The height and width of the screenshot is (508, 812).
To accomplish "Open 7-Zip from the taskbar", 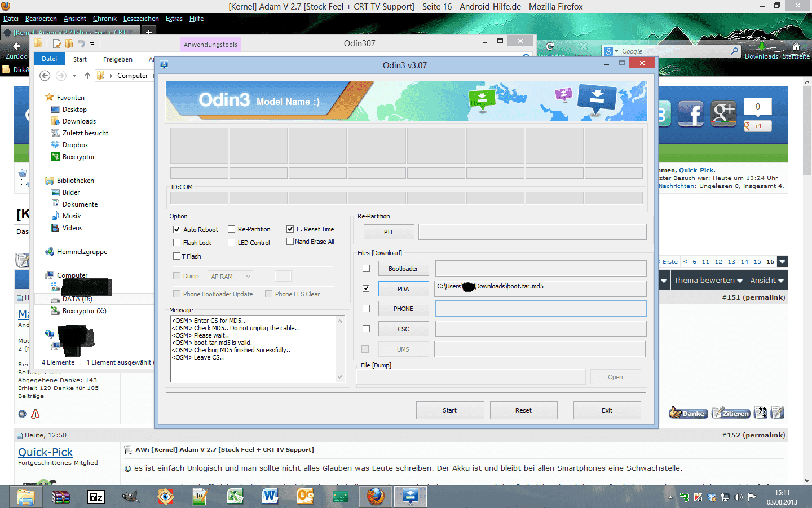I will click(x=96, y=497).
